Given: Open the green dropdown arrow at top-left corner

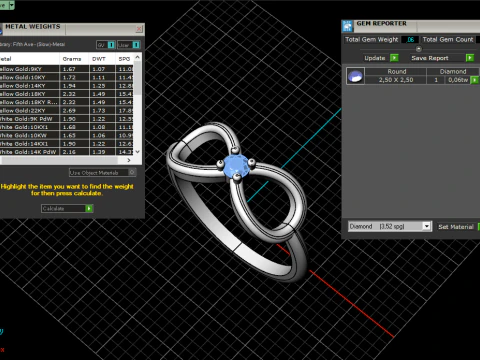Looking at the screenshot, I should click(11, 5).
